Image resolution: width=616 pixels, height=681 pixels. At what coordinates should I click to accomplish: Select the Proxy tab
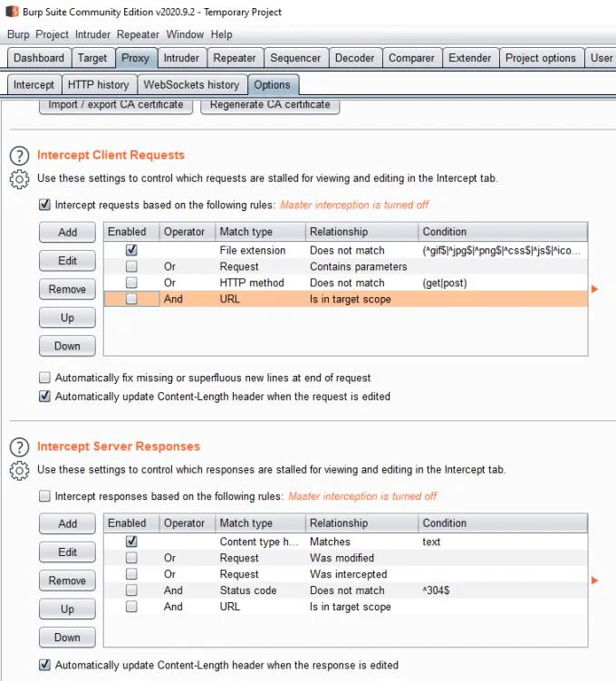click(x=135, y=58)
